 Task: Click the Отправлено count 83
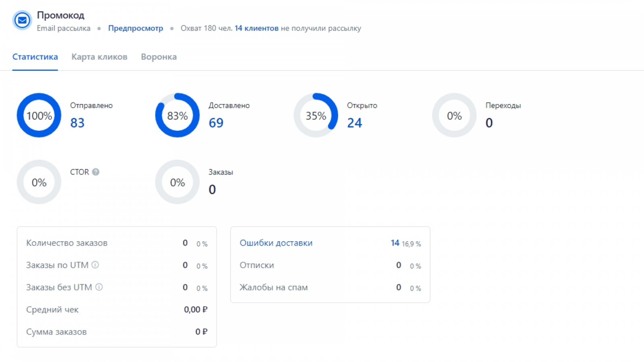click(x=77, y=123)
